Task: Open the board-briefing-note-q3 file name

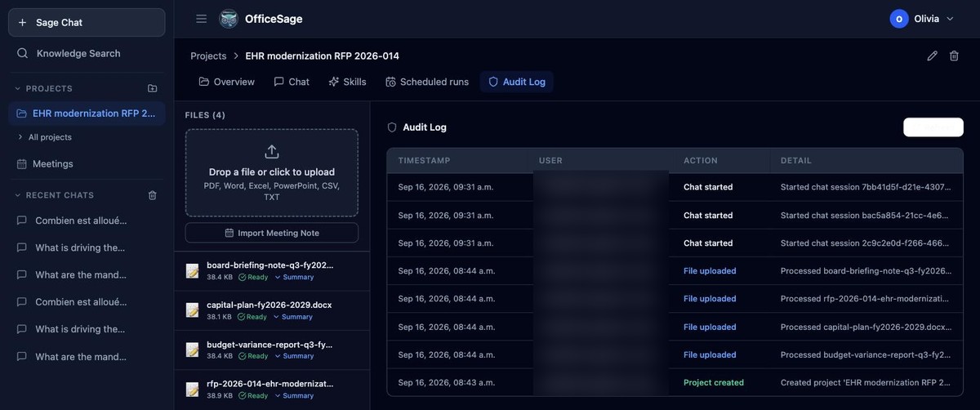Action: (269, 265)
